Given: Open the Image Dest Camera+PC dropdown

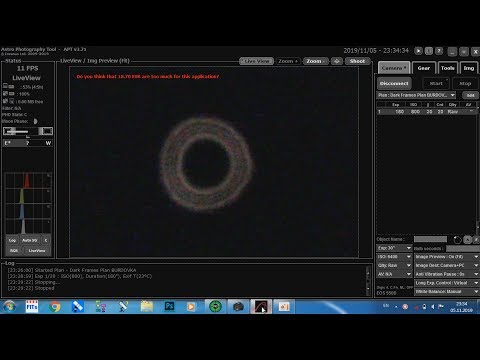Looking at the screenshot, I should [447, 266].
